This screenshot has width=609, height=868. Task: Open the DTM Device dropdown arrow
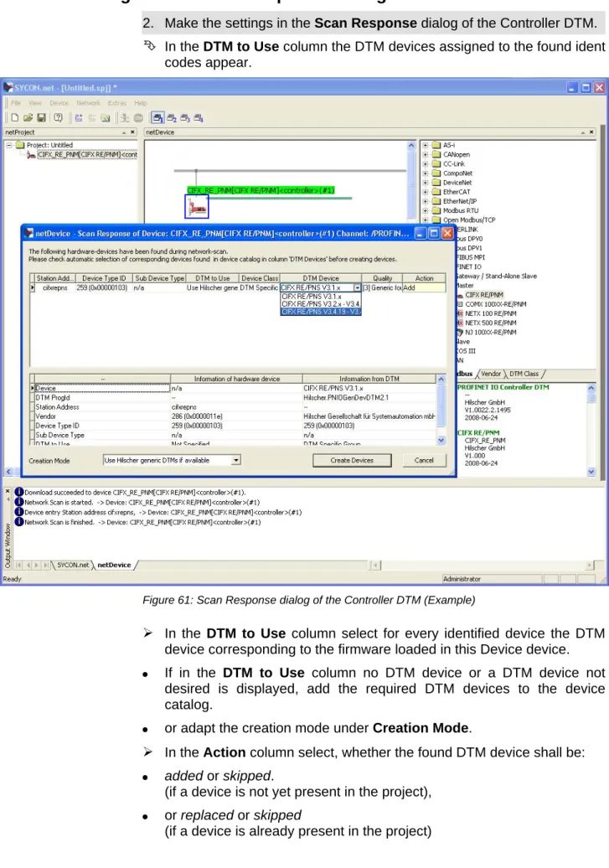click(357, 288)
